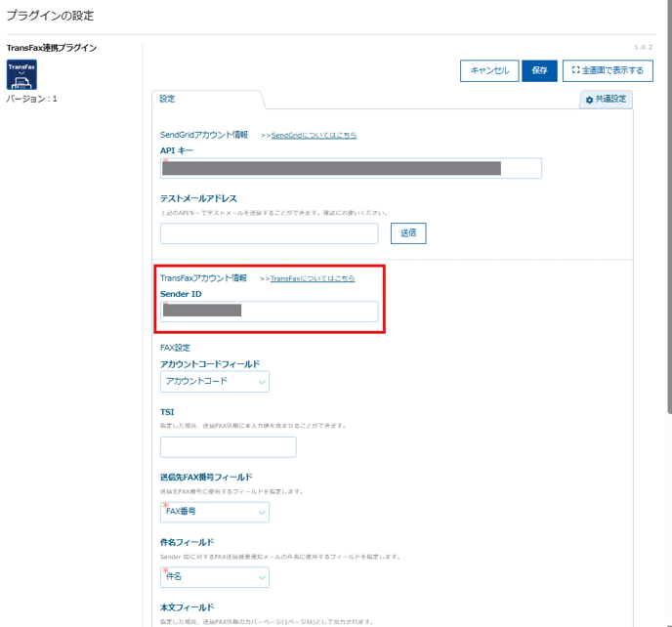
Task: Click the プラグインの設定 heading
Action: click(50, 16)
